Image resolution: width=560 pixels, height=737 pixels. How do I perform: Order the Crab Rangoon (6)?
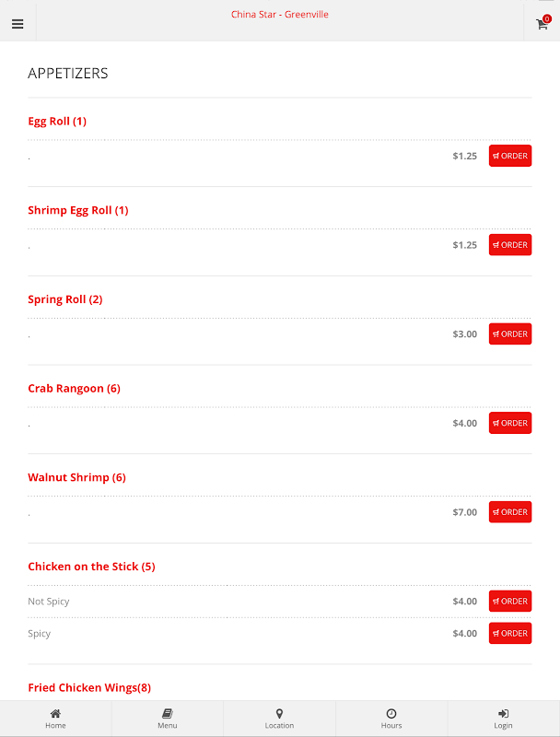tap(510, 423)
